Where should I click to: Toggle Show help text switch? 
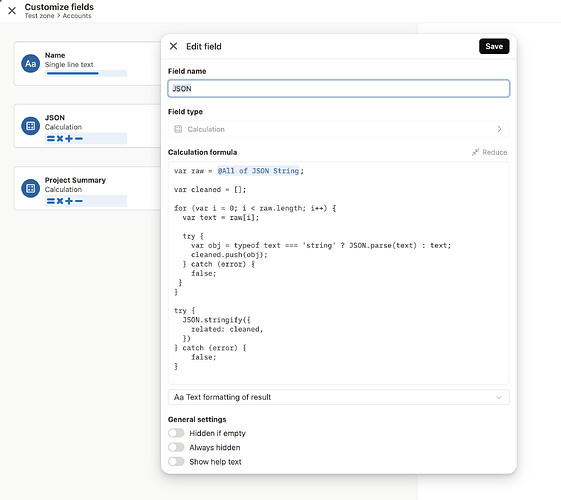[x=176, y=461]
